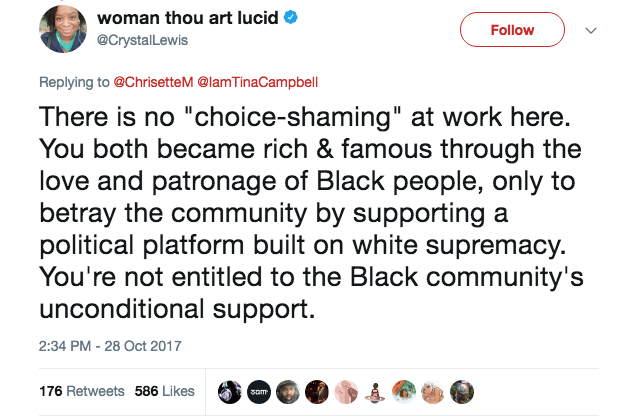634x416 pixels.
Task: Open the fifth liker avatar with pink tones
Action: coord(344,390)
